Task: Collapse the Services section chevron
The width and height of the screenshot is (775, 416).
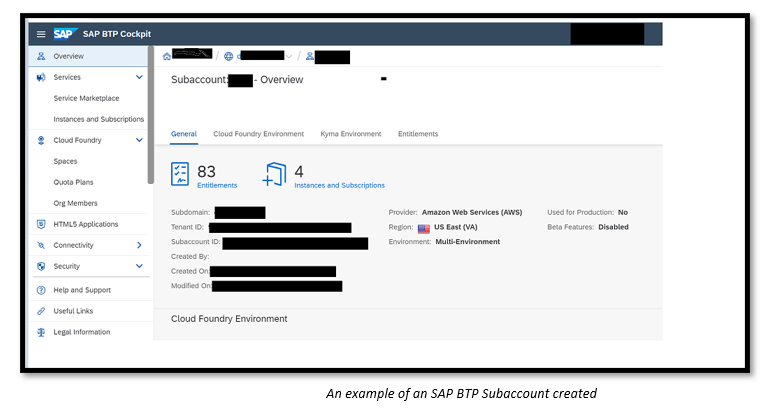Action: tap(139, 77)
